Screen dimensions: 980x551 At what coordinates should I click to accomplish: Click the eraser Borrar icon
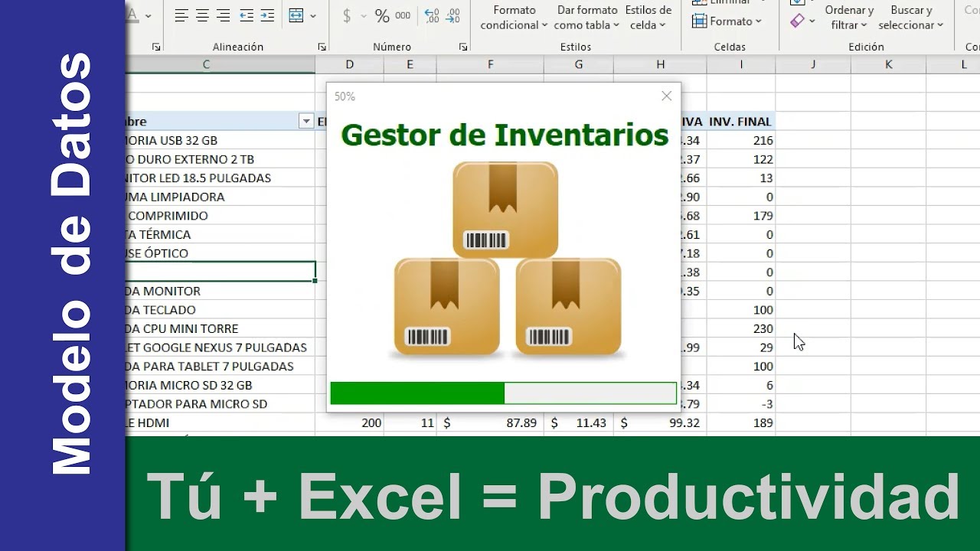pos(798,21)
